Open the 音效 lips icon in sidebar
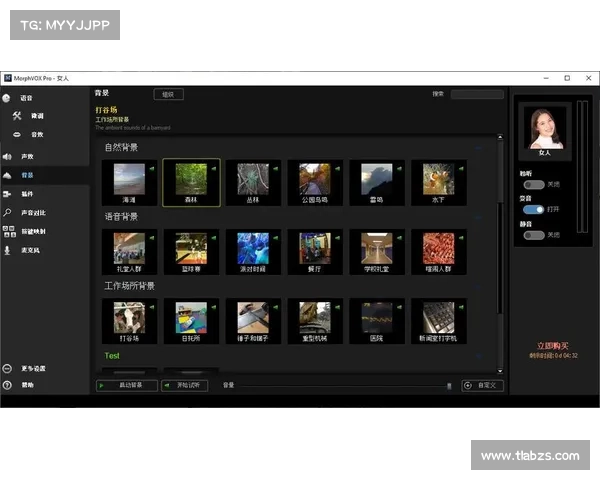 17,134
